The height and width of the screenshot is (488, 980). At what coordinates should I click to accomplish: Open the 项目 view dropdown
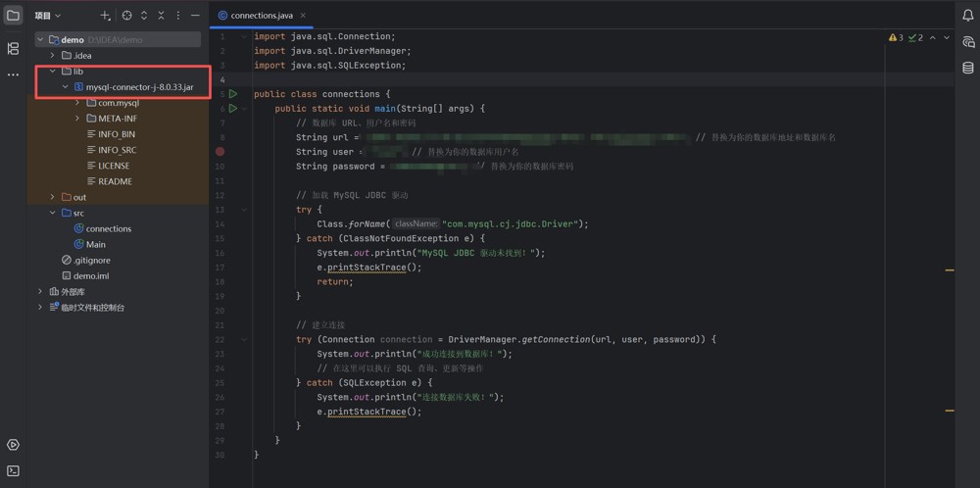[x=47, y=15]
